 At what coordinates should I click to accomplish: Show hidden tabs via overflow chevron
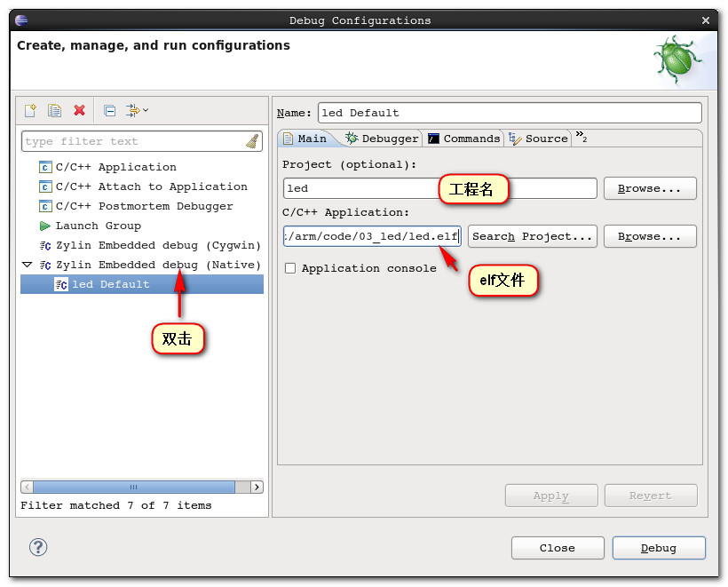[x=581, y=136]
